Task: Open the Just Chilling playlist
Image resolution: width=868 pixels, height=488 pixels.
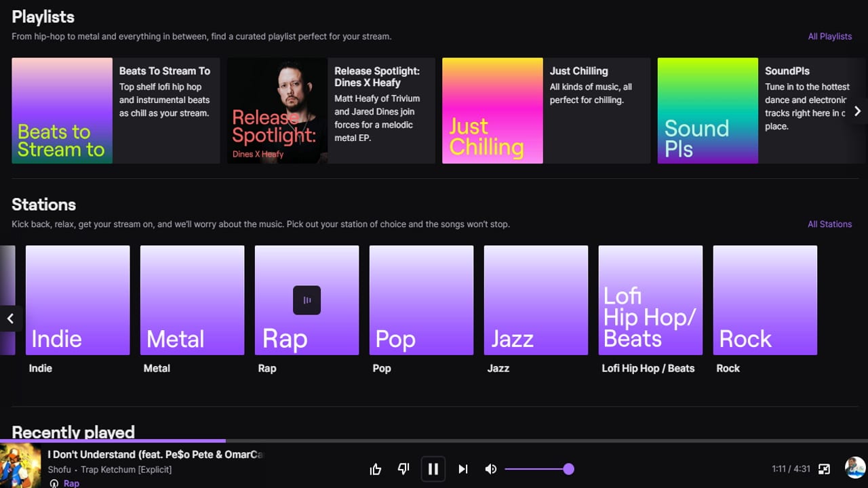Action: 546,110
